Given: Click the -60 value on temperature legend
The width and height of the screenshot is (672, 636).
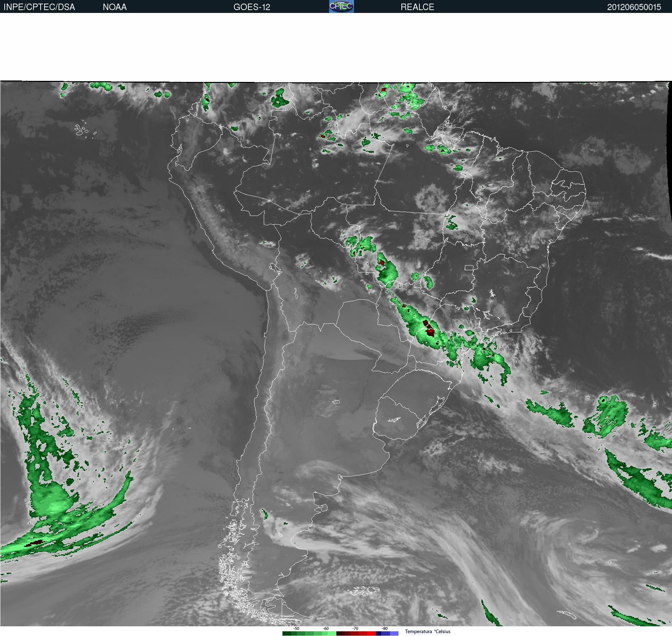Looking at the screenshot, I should coord(326,628).
